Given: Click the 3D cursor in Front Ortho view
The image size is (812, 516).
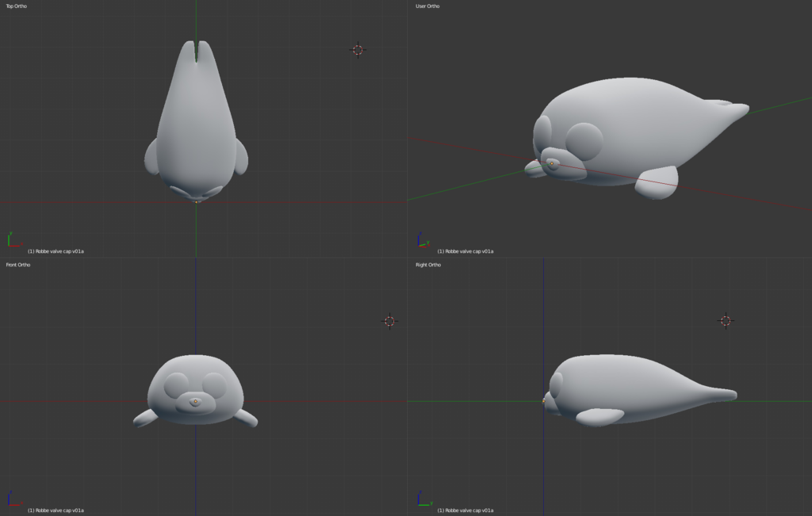Looking at the screenshot, I should [389, 321].
